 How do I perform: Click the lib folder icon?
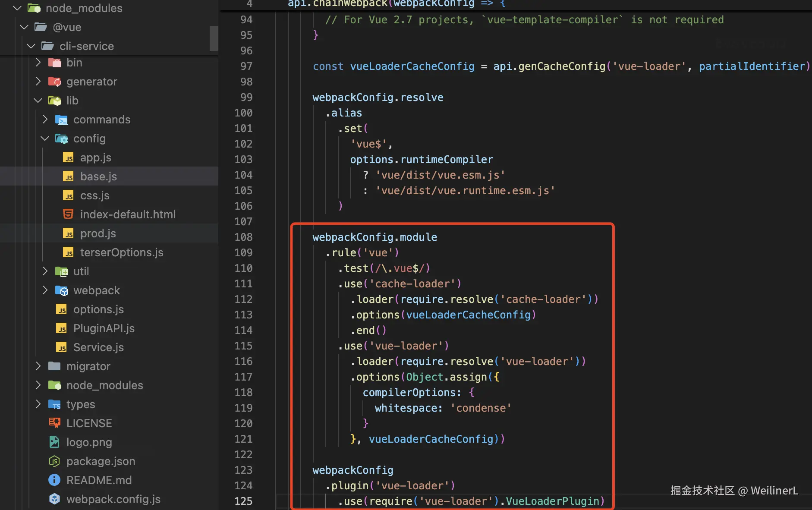tap(55, 101)
